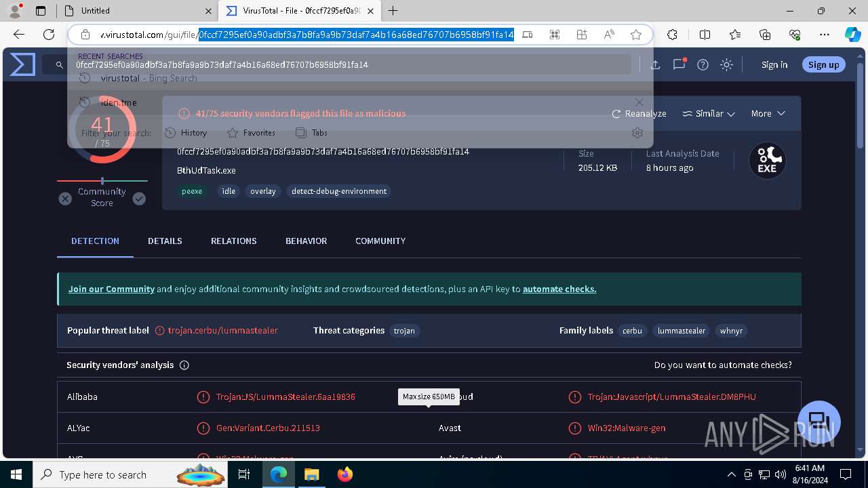
Task: Open File Explorer from taskbar
Action: click(311, 474)
